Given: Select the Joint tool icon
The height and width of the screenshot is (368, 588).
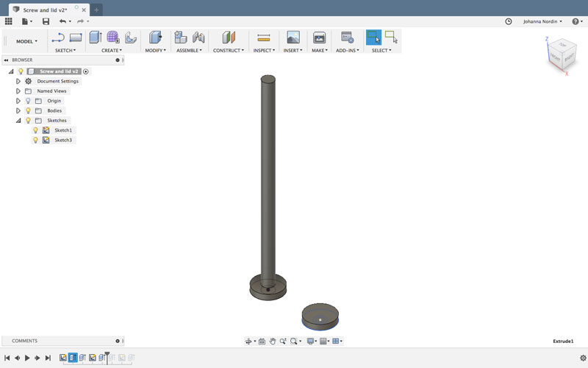Looking at the screenshot, I should (x=198, y=38).
